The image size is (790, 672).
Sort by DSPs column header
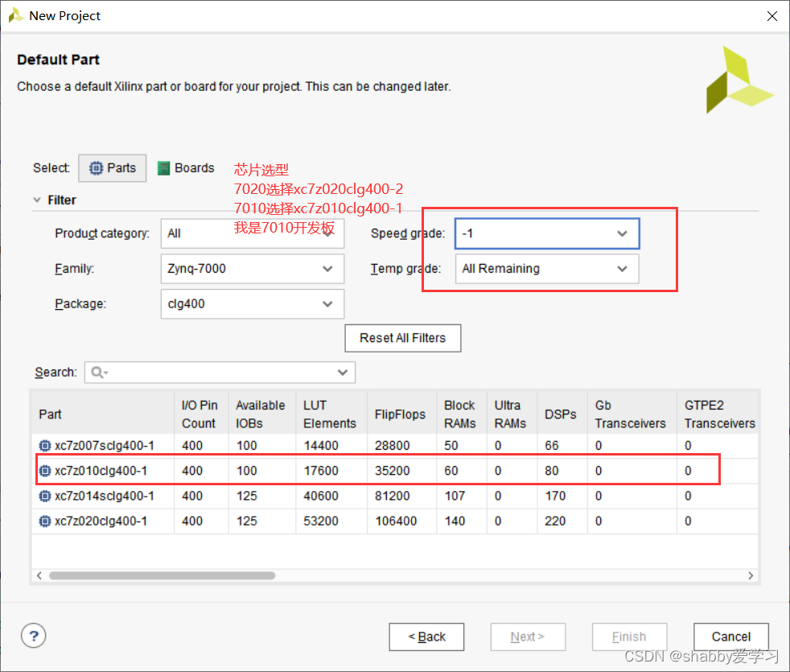point(562,414)
